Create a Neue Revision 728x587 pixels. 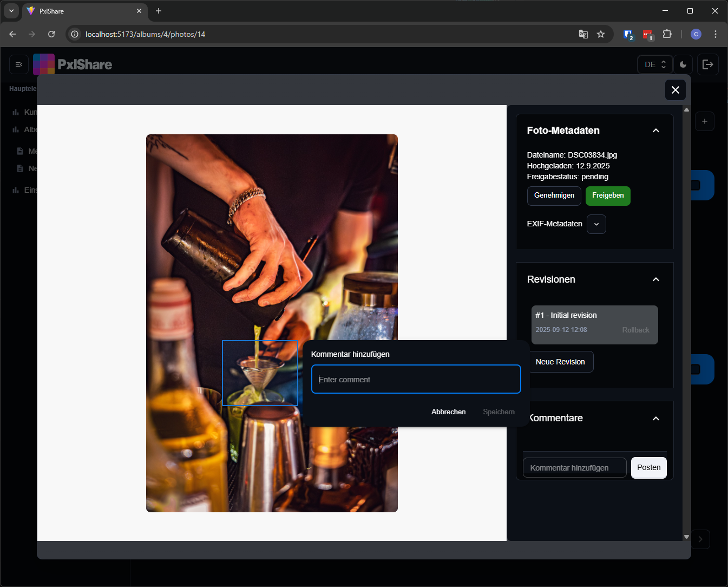click(x=560, y=362)
